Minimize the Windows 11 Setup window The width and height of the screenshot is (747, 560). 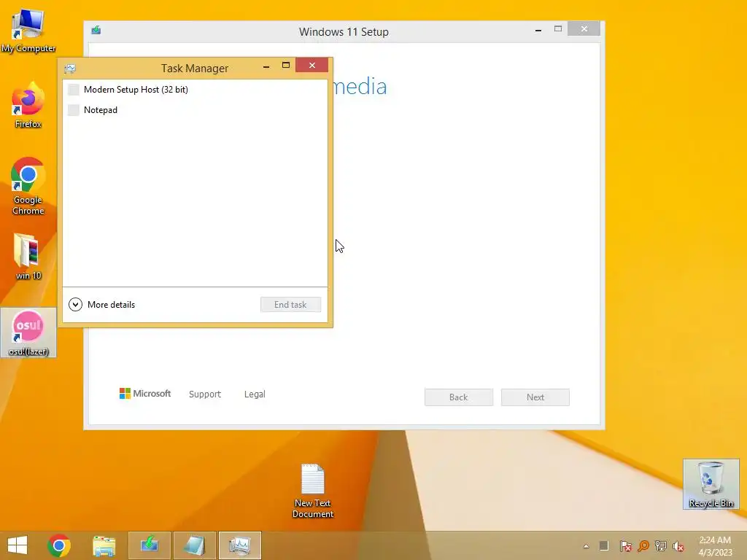click(x=538, y=29)
